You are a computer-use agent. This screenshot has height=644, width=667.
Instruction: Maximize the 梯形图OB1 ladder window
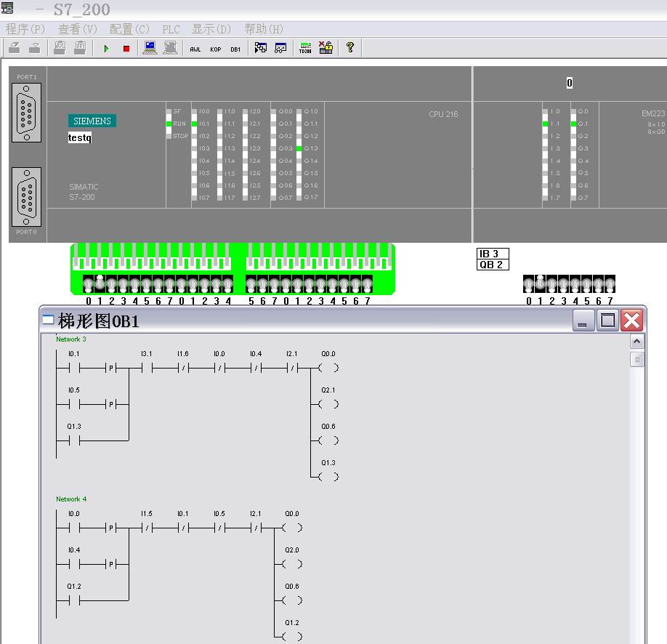(x=607, y=321)
